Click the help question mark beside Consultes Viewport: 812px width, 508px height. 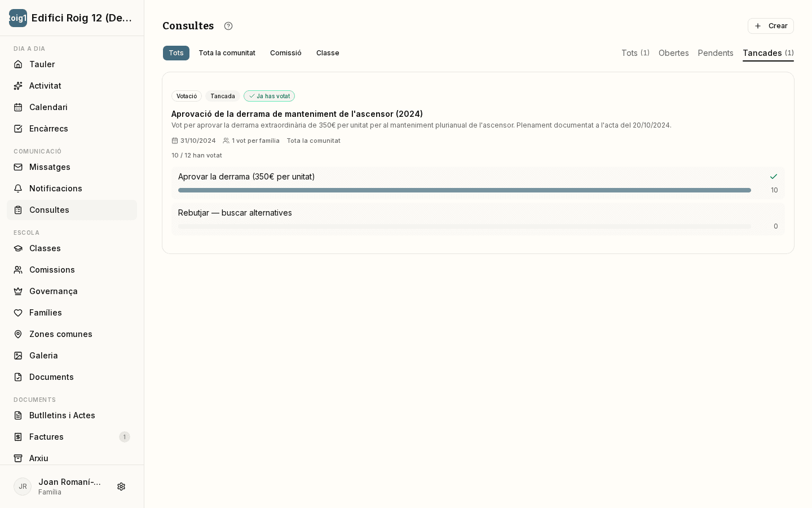tap(228, 26)
